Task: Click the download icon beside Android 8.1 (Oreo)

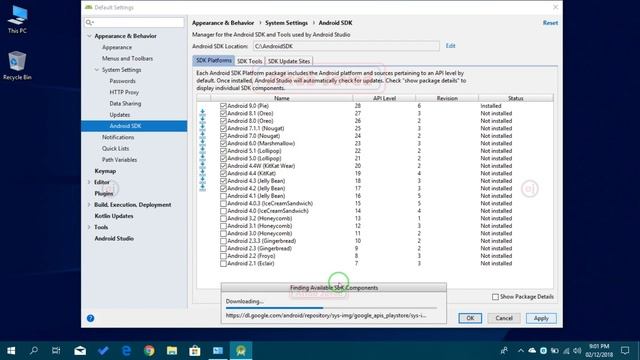Action: 202,113
